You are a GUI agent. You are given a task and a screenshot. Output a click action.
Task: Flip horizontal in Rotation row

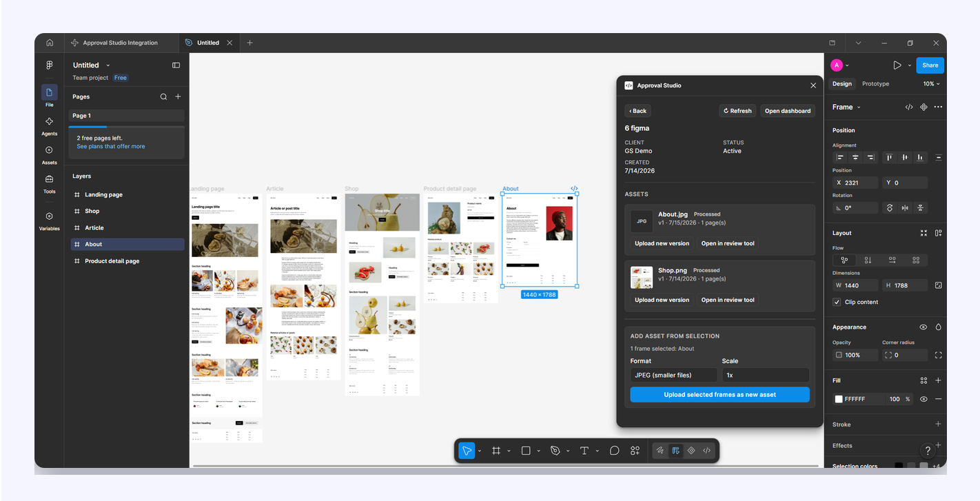click(905, 207)
